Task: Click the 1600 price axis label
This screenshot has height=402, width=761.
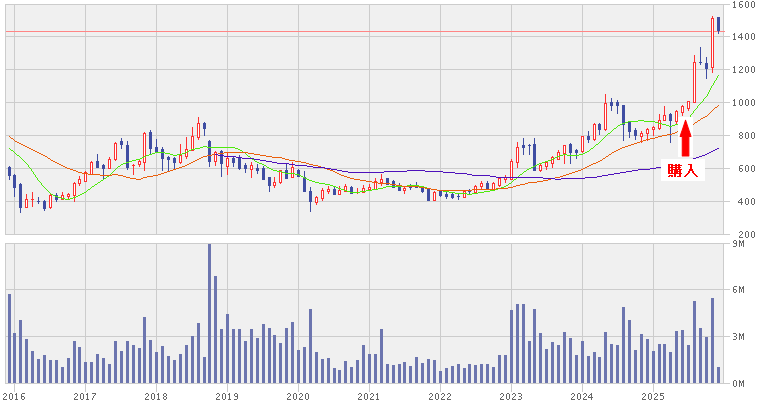Action: (x=742, y=5)
